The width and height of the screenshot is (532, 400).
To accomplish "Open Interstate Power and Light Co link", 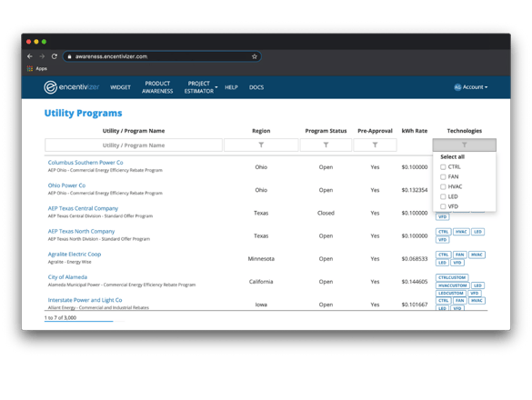I will 85,300.
